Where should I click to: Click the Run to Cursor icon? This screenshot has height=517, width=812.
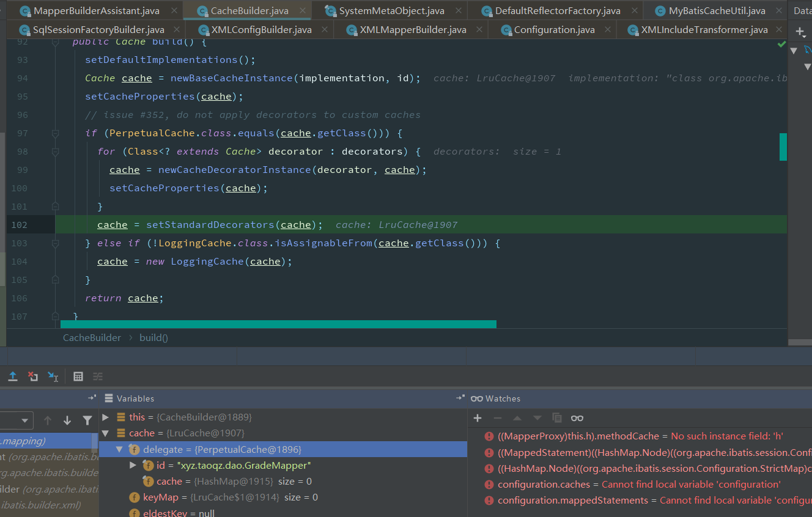(x=53, y=376)
